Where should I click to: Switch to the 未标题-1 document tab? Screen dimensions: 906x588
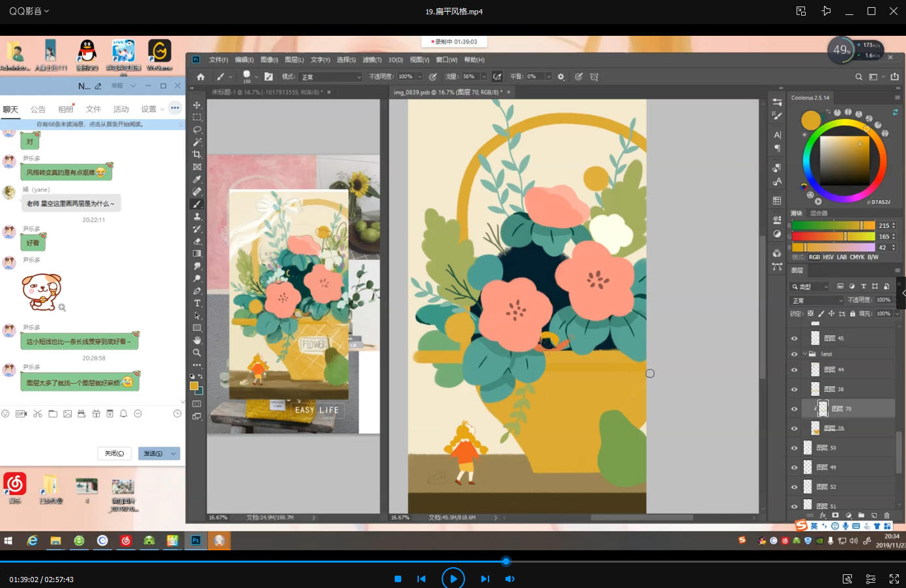[x=267, y=92]
